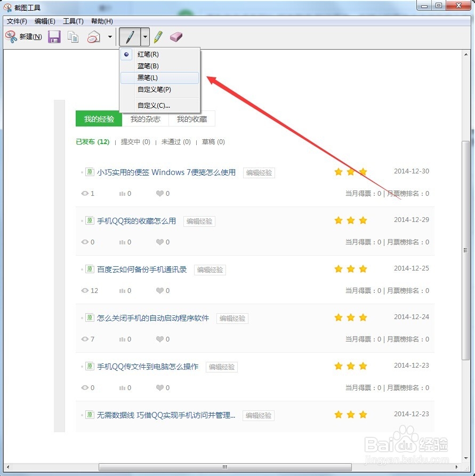The width and height of the screenshot is (475, 476).
Task: Open article 无需数据线 巧借QQ实现手机访问并管理
Action: click(166, 415)
